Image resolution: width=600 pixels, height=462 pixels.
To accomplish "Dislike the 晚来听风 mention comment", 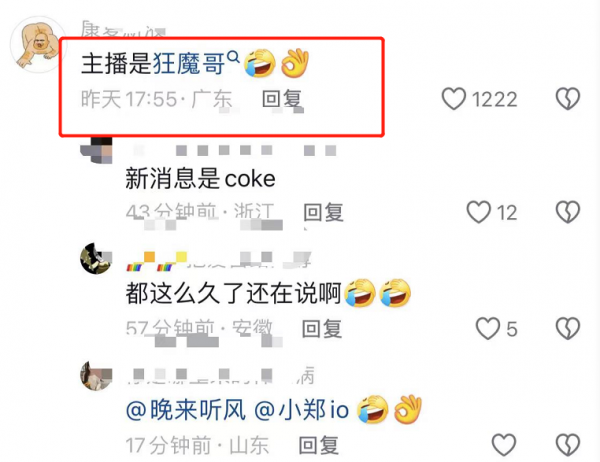I will [x=568, y=445].
